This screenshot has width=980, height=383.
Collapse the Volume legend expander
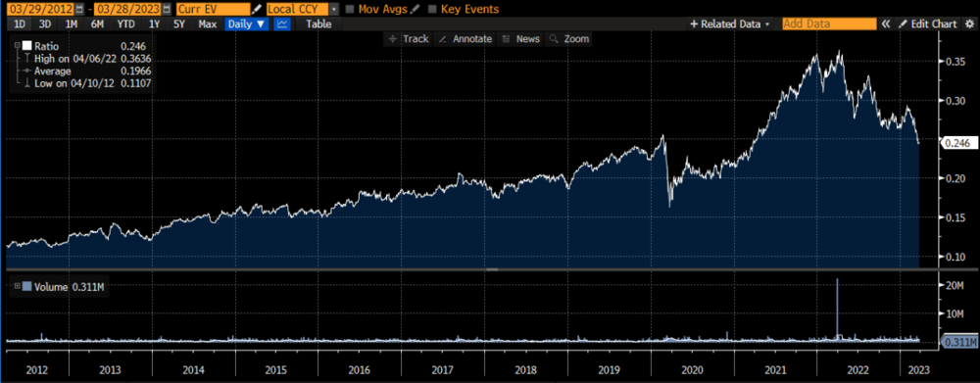pyautogui.click(x=17, y=287)
